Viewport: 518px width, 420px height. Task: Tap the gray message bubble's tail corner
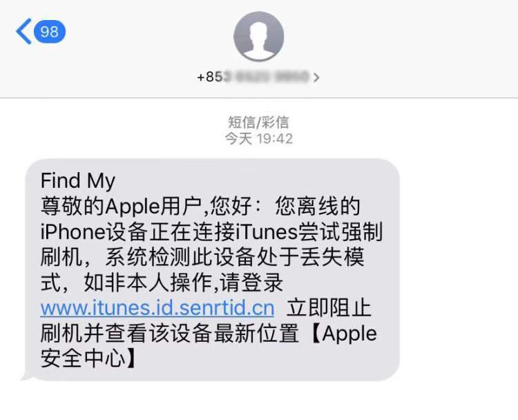click(x=27, y=375)
